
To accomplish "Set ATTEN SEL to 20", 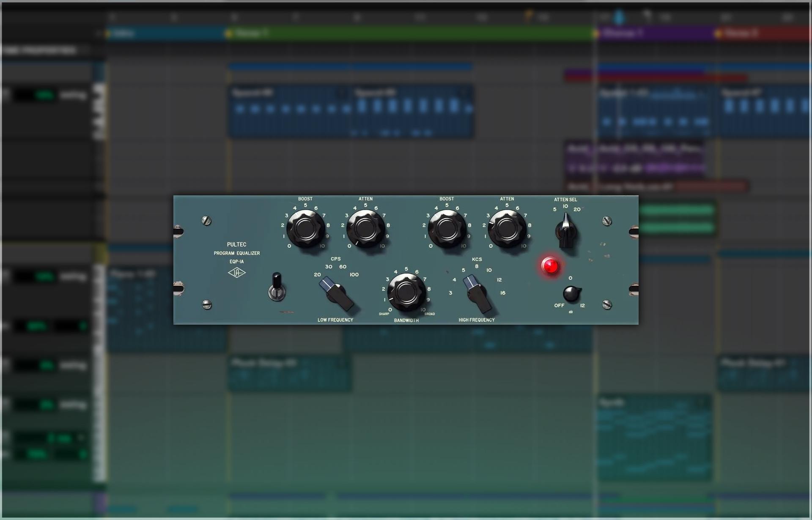I will [577, 210].
